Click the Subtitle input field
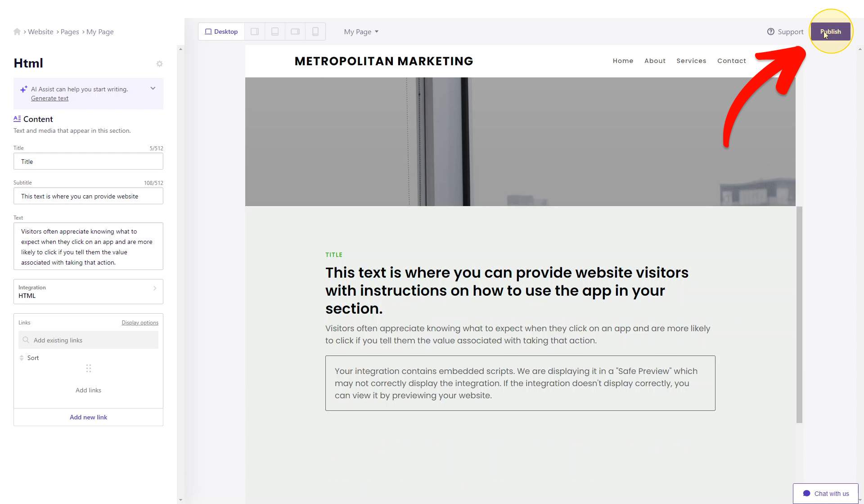 pos(88,196)
